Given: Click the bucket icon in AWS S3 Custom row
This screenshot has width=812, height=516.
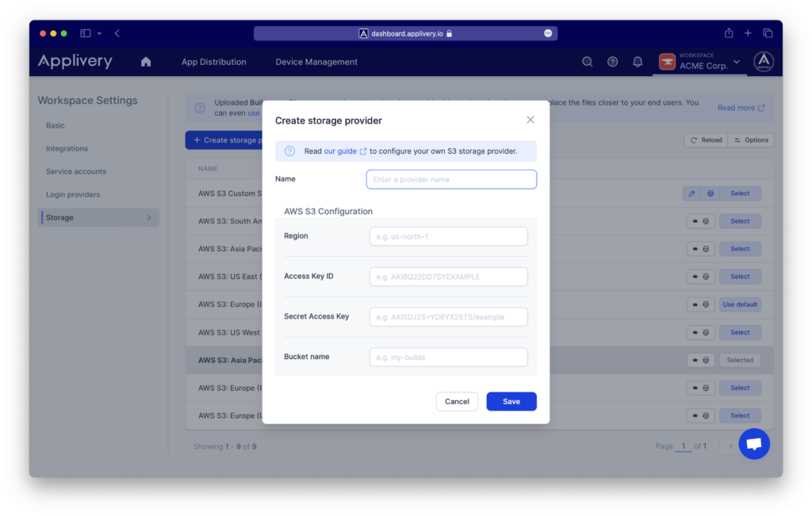Looking at the screenshot, I should pos(710,193).
